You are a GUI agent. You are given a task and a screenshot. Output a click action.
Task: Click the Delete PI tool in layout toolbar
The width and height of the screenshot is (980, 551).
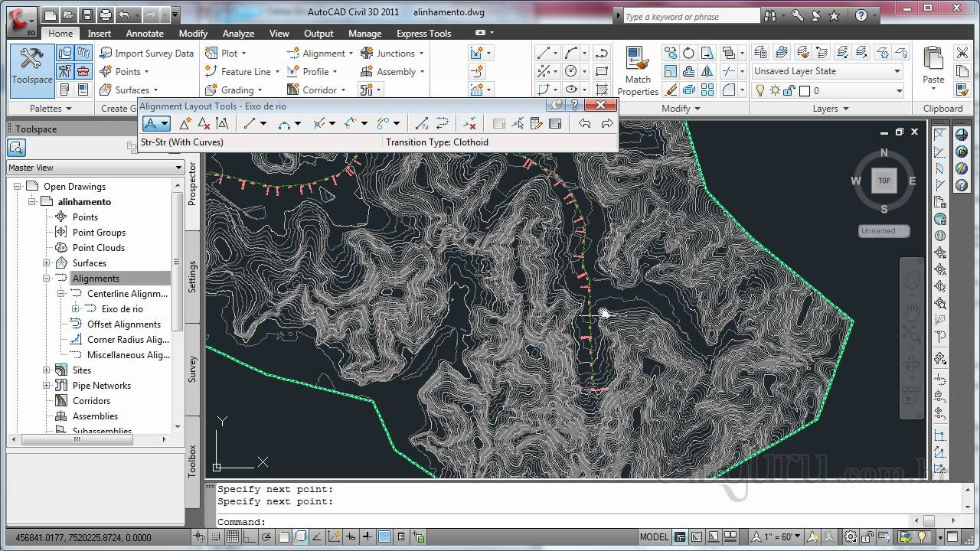[203, 123]
